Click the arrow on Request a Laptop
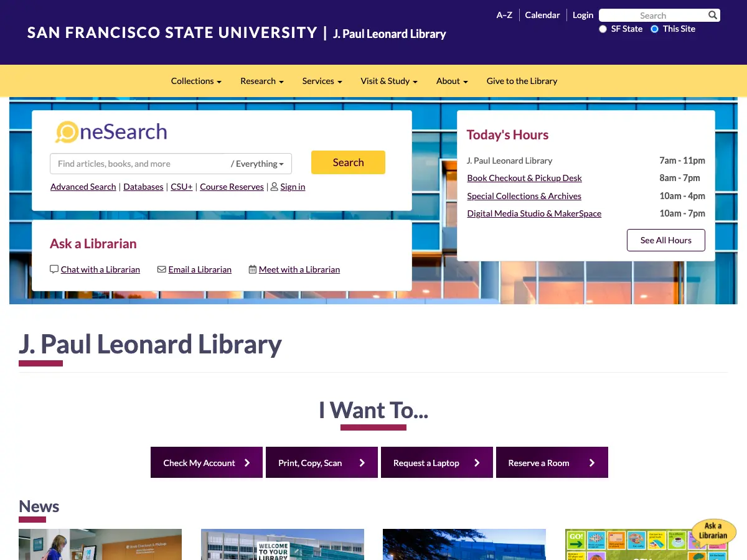 (477, 463)
